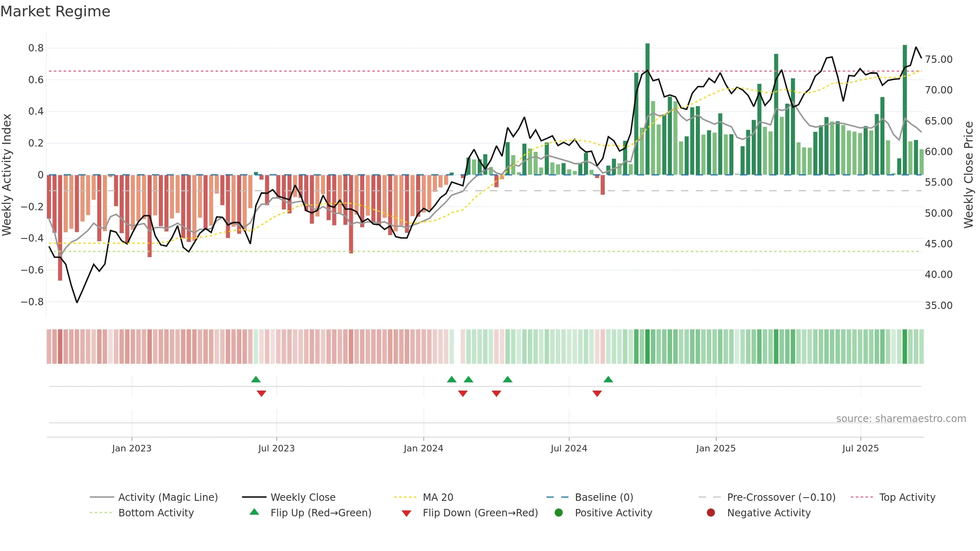Click the −0.8 left-axis tick label
The height and width of the screenshot is (551, 980).
click(32, 302)
